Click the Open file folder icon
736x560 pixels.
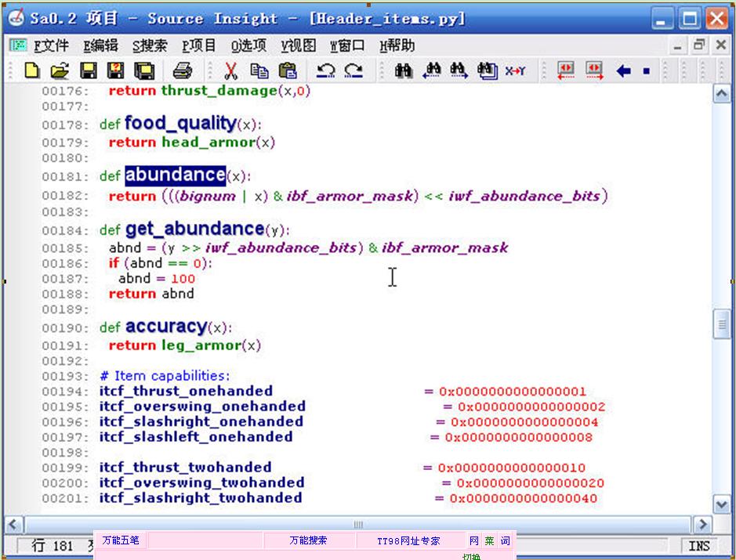tap(60, 71)
